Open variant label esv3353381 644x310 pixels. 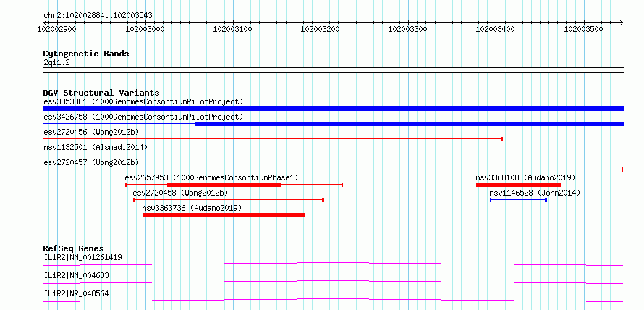(143, 101)
